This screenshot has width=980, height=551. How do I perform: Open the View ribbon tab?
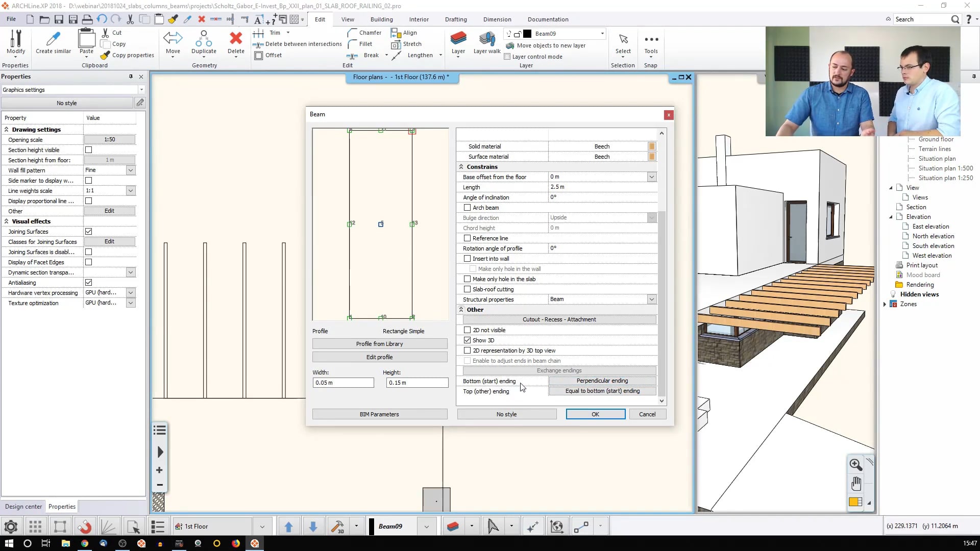(x=348, y=19)
